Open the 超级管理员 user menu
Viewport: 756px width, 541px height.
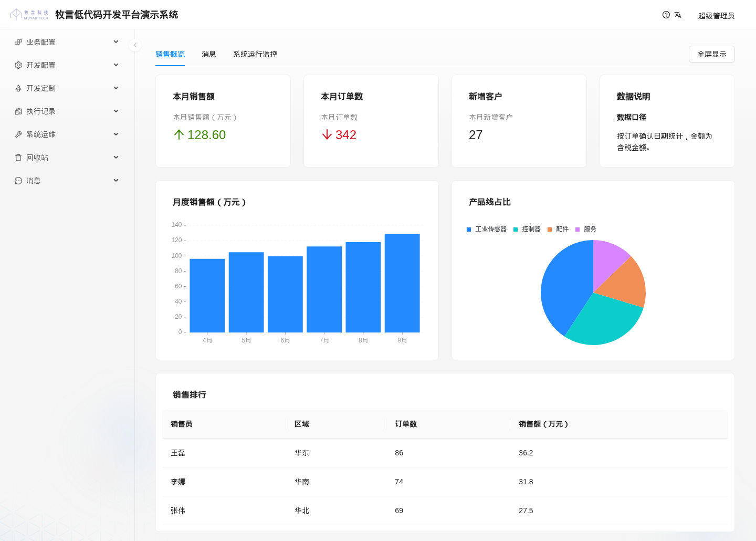[x=716, y=16]
